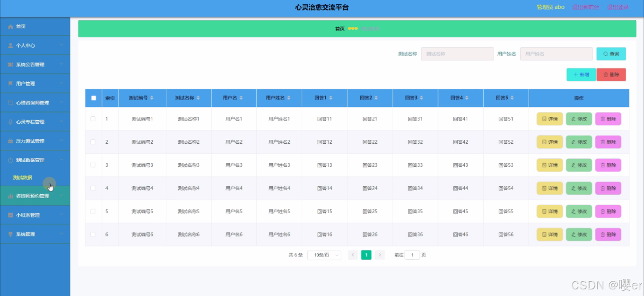Click the 系统公告管理 sidebar icon

[x=10, y=64]
